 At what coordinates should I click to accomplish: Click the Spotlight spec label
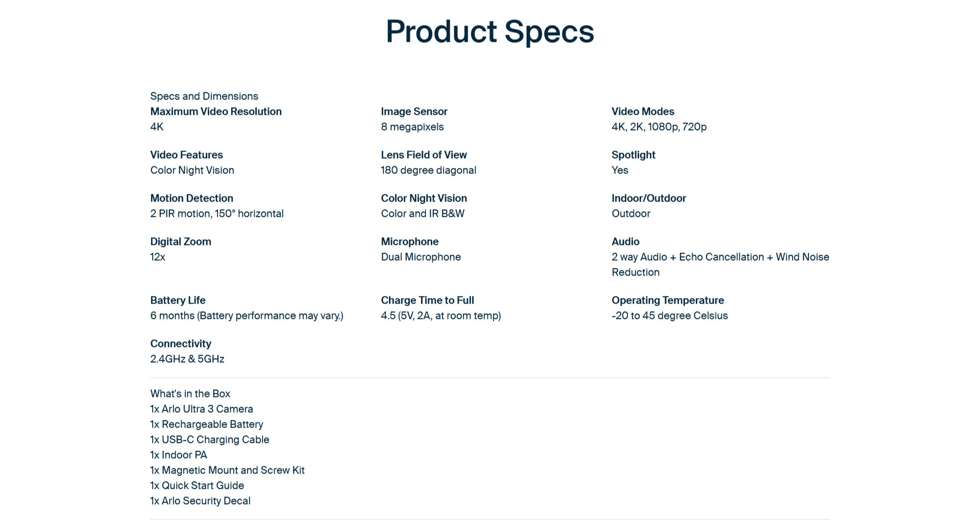633,155
